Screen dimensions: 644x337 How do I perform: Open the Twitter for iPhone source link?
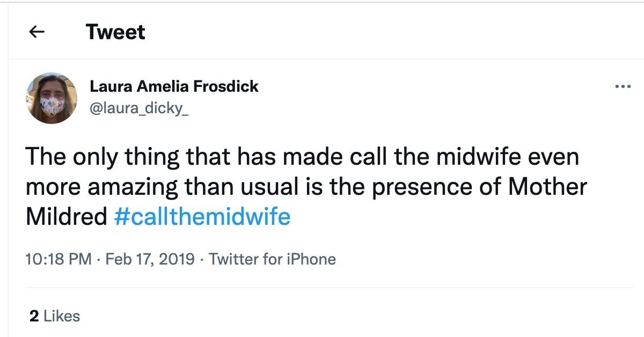(272, 260)
